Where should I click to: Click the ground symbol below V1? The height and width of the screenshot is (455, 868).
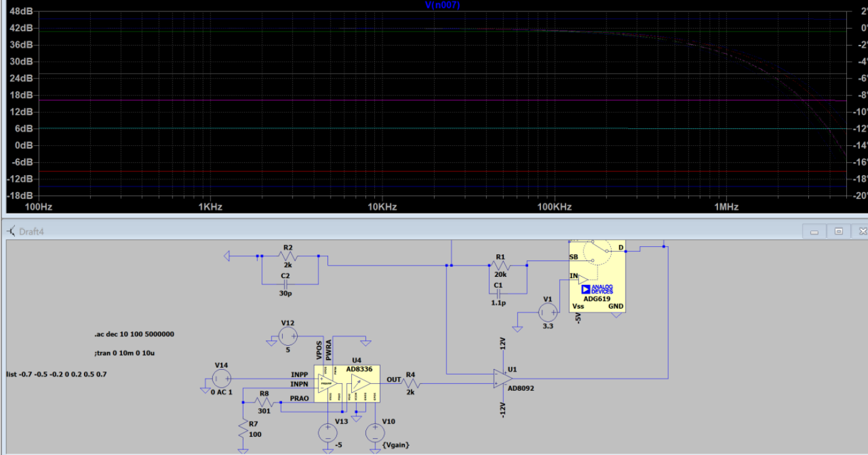(517, 328)
